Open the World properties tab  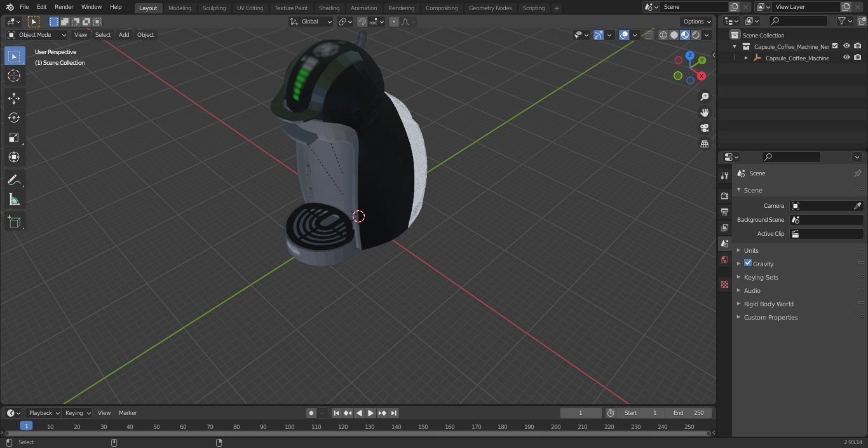click(x=724, y=259)
